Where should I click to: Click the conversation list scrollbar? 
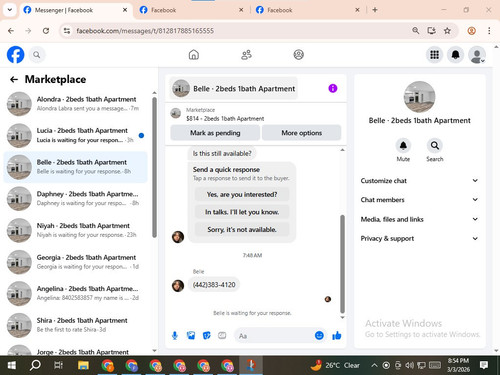coord(154,167)
